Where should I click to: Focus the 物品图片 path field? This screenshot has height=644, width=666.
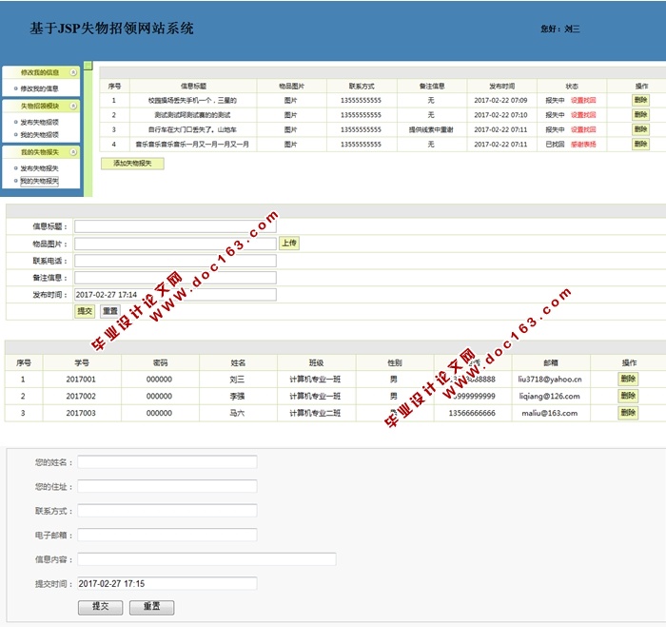175,244
